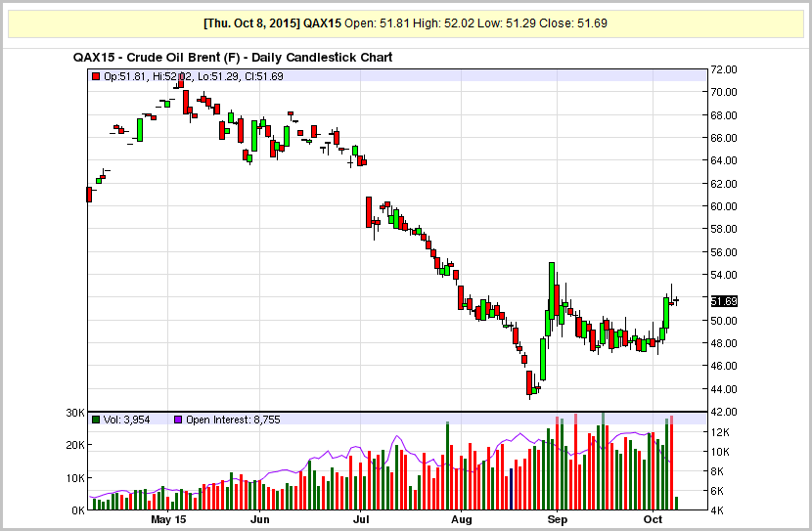
Task: Click the yellow Oct 8 quote banner
Action: coord(405,23)
